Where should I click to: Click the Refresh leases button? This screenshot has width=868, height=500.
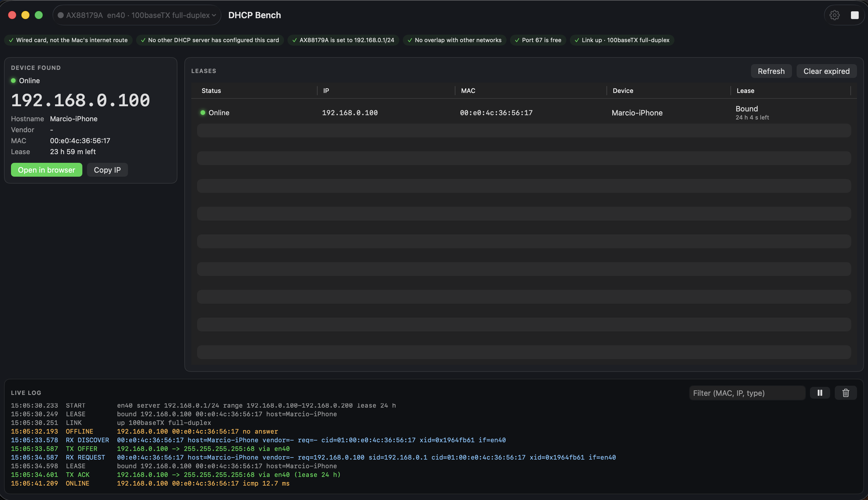(x=771, y=71)
